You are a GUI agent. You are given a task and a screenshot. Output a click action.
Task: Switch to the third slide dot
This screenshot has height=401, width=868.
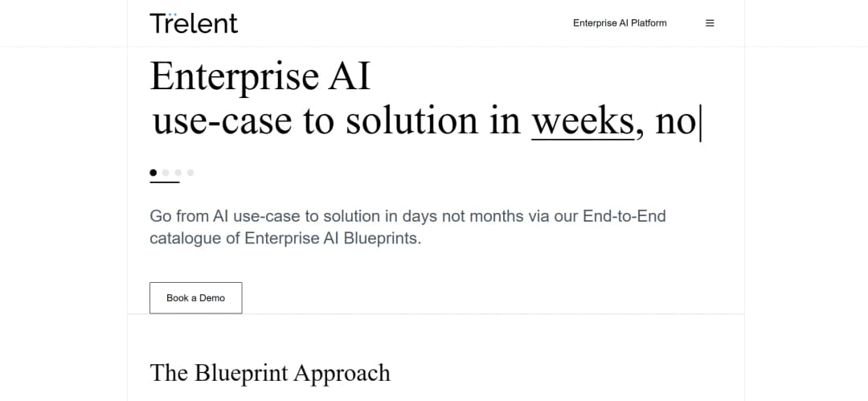coord(178,172)
